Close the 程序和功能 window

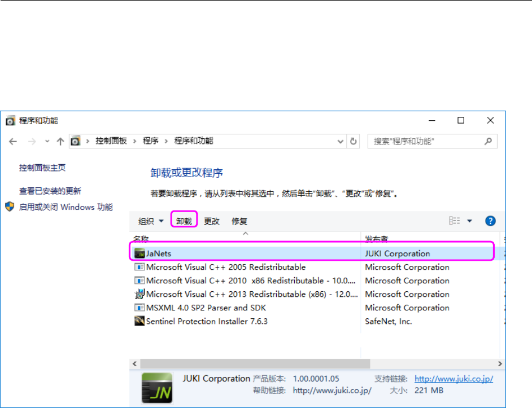point(490,120)
